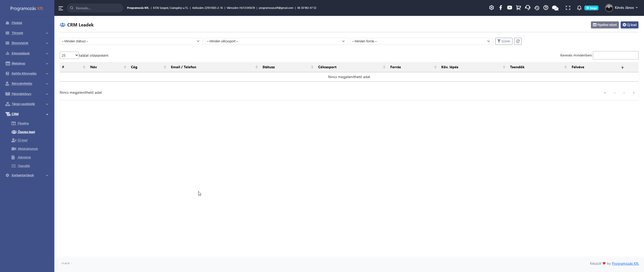Sort table by Köv. lépés column
The width and height of the screenshot is (644, 272).
473,67
